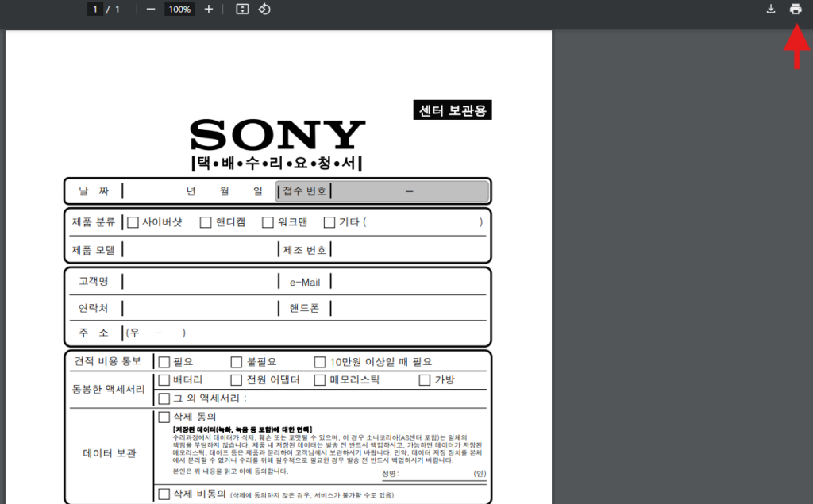Check the 삭제 동의 checkbox
The image size is (813, 504).
pyautogui.click(x=164, y=417)
